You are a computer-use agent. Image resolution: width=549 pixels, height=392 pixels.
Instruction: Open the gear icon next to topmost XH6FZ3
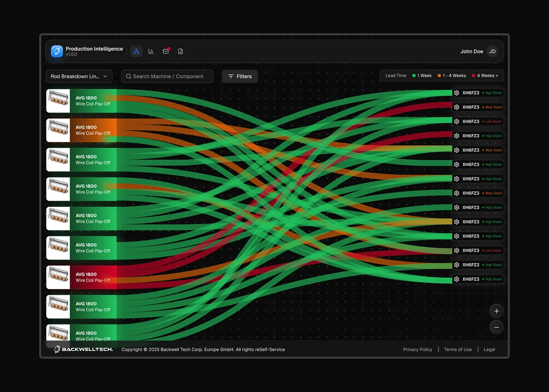(456, 93)
